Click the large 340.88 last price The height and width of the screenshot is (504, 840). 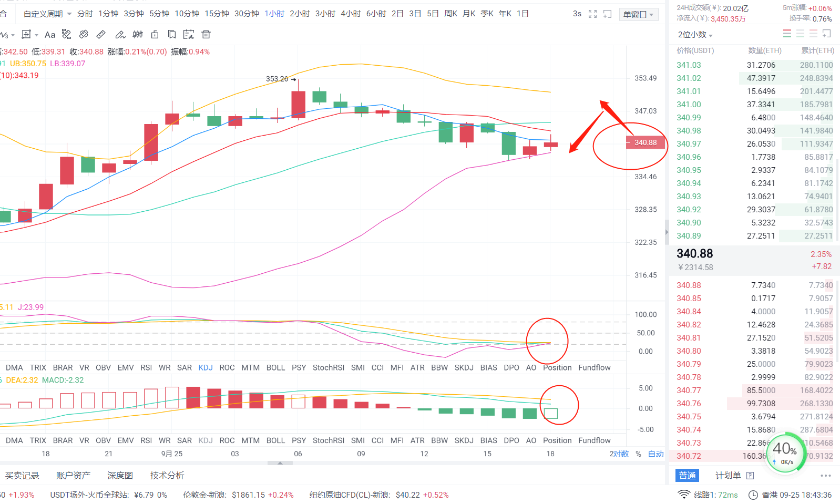click(695, 254)
